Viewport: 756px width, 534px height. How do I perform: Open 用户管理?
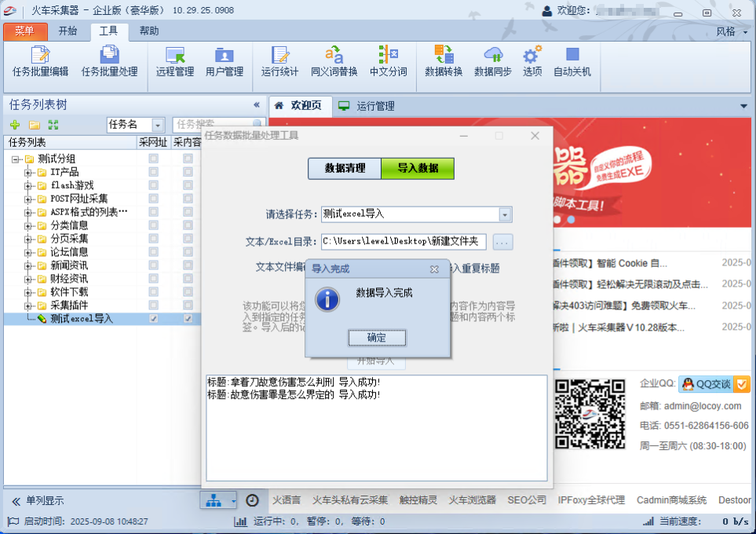(223, 63)
